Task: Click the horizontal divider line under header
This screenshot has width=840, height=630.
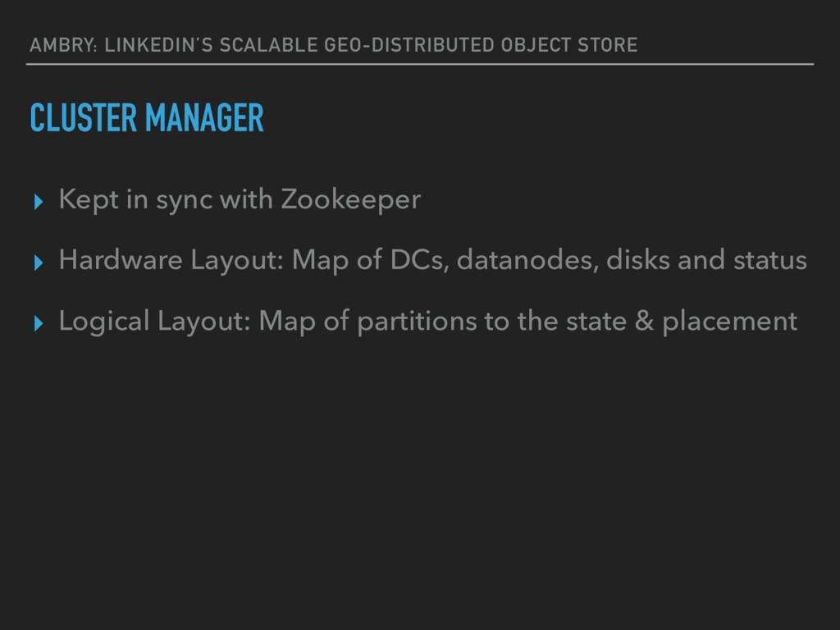Action: tap(420, 64)
